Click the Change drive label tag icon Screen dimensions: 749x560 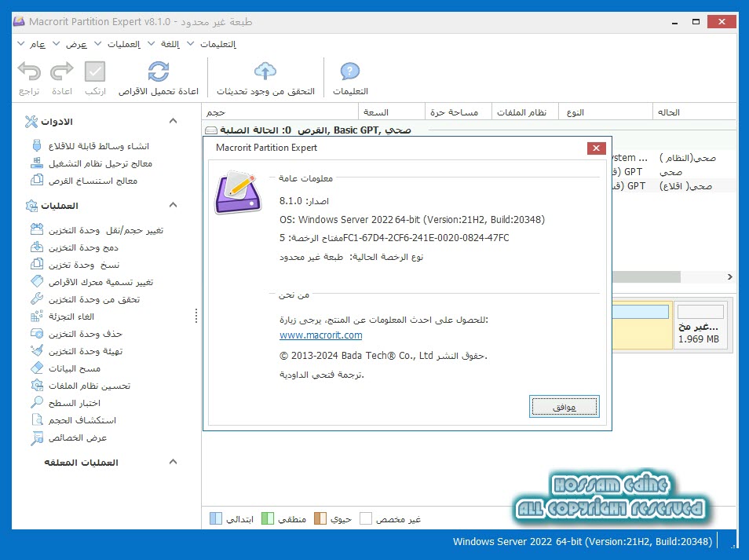tap(37, 281)
